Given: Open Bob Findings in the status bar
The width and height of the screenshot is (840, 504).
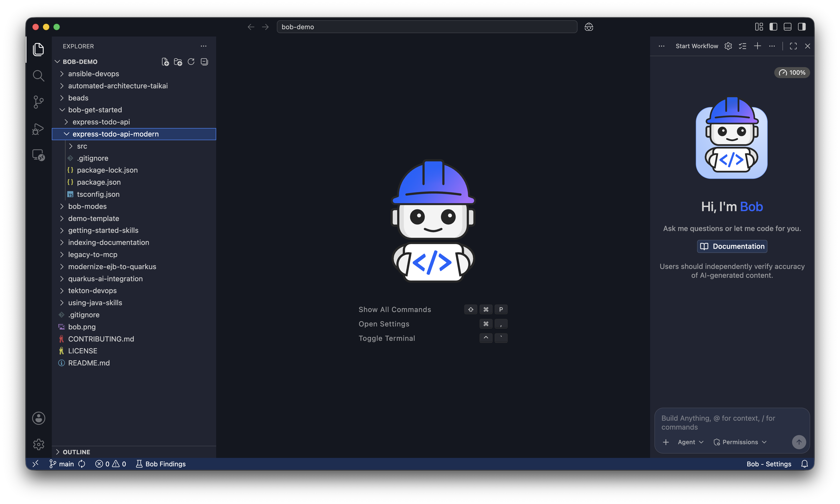Looking at the screenshot, I should [x=161, y=464].
